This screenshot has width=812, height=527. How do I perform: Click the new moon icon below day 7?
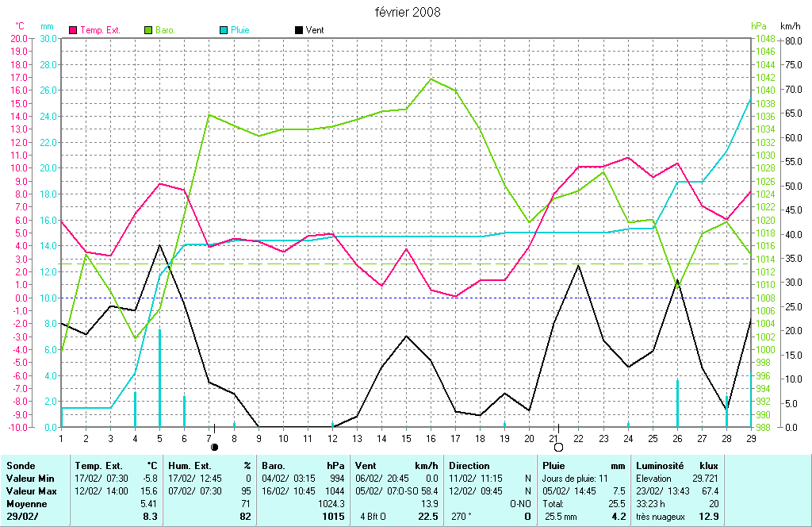pyautogui.click(x=214, y=447)
